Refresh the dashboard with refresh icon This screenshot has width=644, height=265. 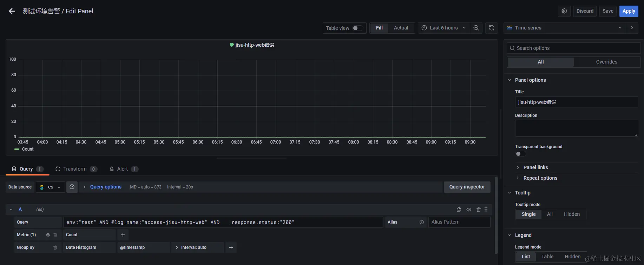pos(492,28)
